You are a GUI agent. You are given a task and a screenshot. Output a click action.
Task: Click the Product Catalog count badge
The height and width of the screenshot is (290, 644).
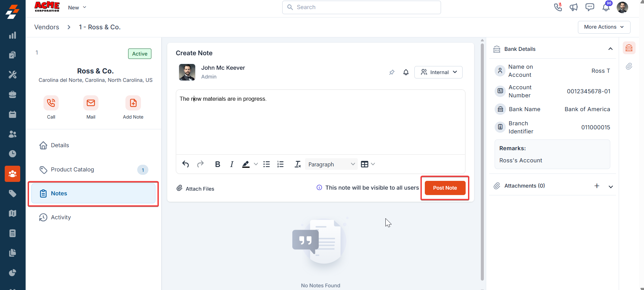click(x=143, y=170)
